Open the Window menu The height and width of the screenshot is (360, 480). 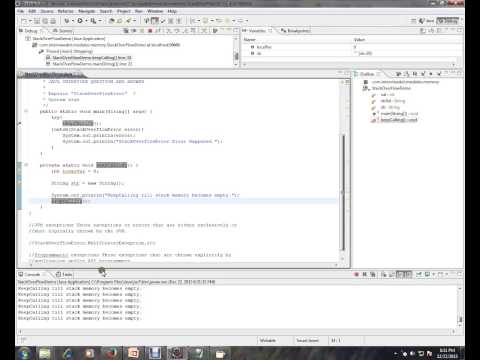(155, 11)
